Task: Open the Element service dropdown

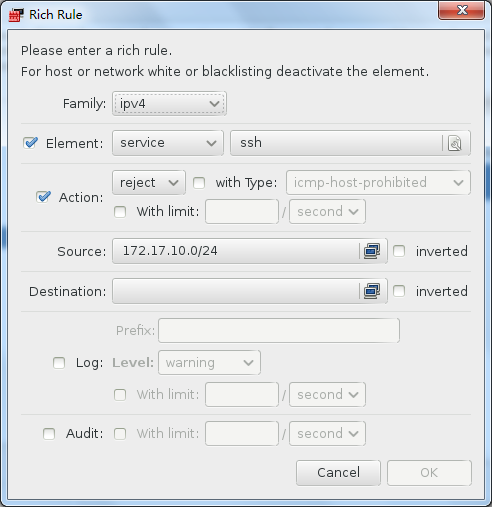Action: click(x=168, y=143)
